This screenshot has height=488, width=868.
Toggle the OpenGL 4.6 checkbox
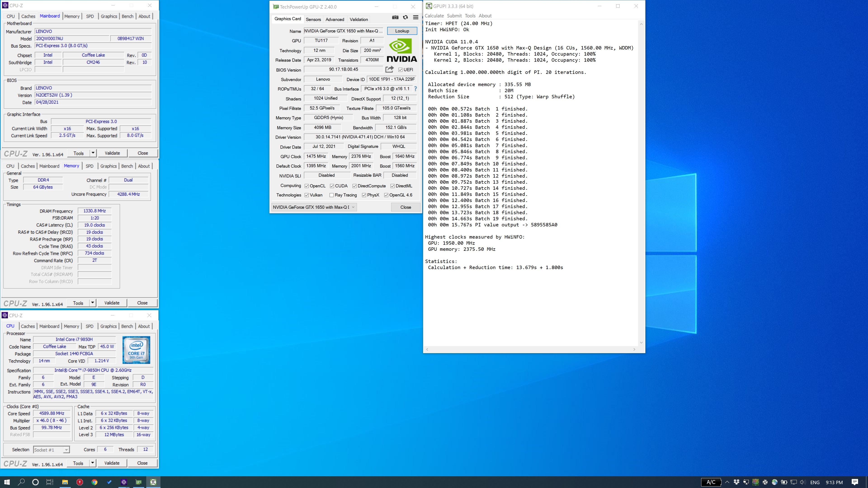point(386,195)
